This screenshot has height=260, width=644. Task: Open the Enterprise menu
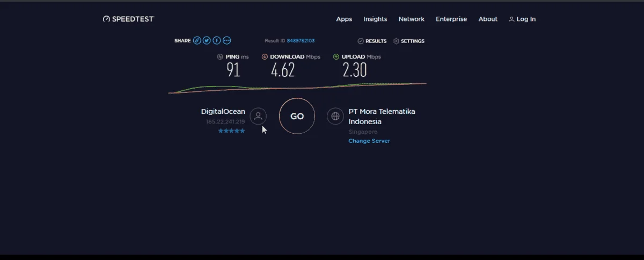[x=451, y=19]
